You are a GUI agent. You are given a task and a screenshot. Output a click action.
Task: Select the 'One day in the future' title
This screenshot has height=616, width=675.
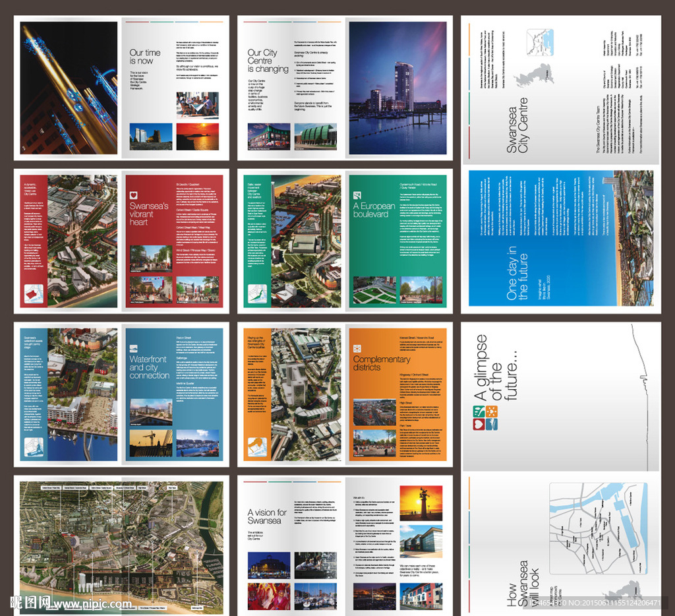coord(517,273)
